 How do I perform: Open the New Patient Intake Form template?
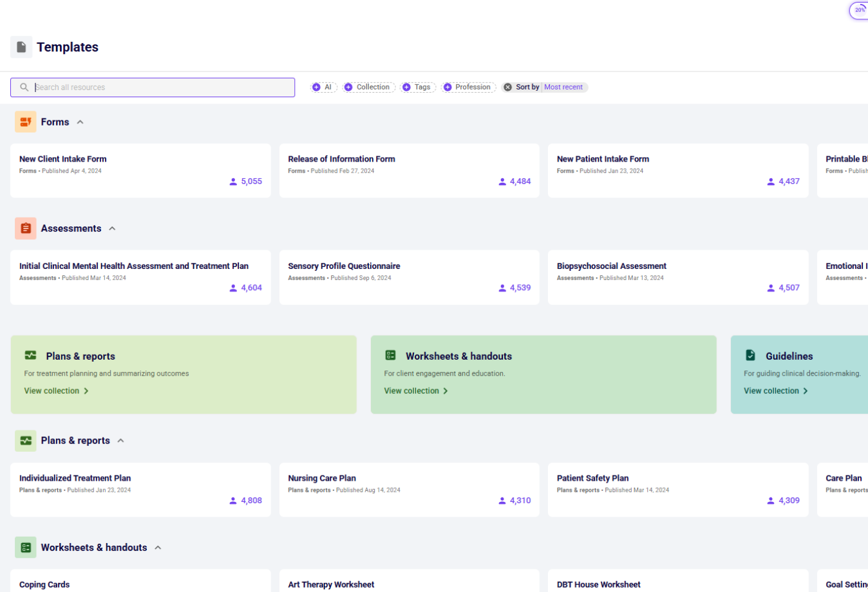coord(678,171)
